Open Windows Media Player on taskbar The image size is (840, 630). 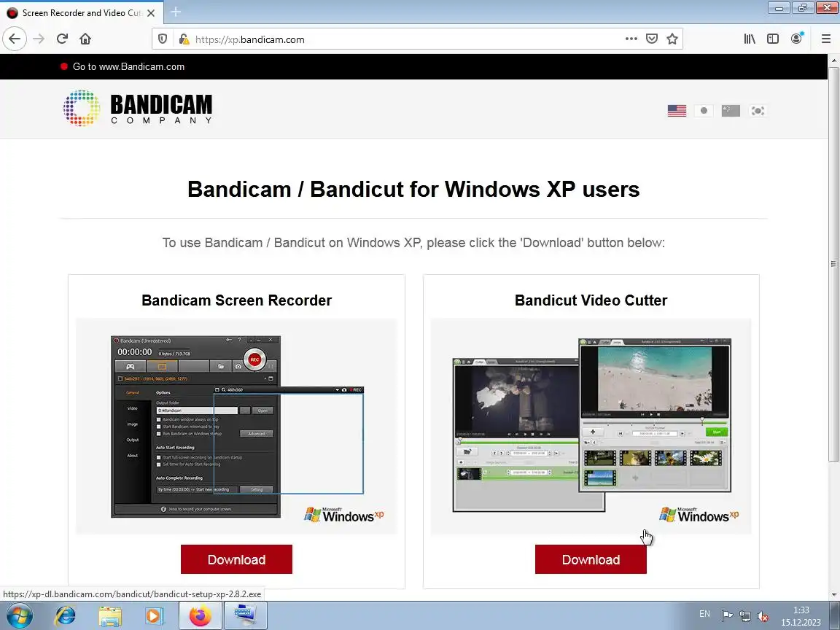tap(153, 615)
